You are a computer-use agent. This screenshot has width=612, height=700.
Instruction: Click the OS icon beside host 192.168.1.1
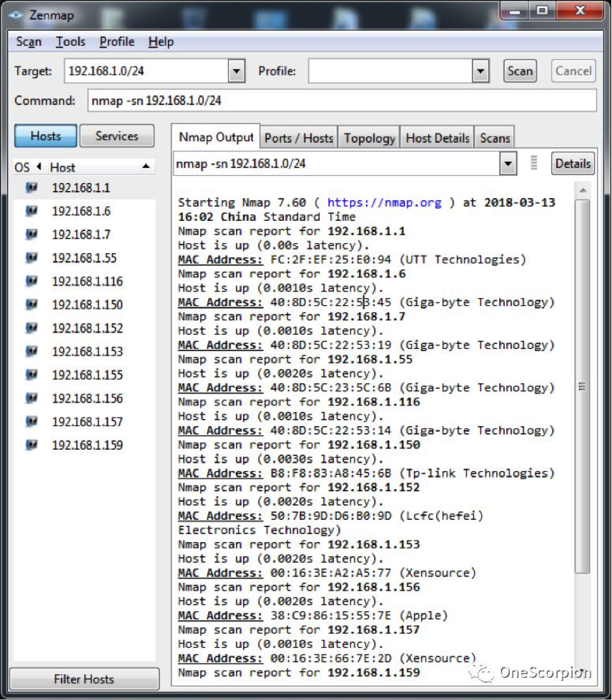31,187
